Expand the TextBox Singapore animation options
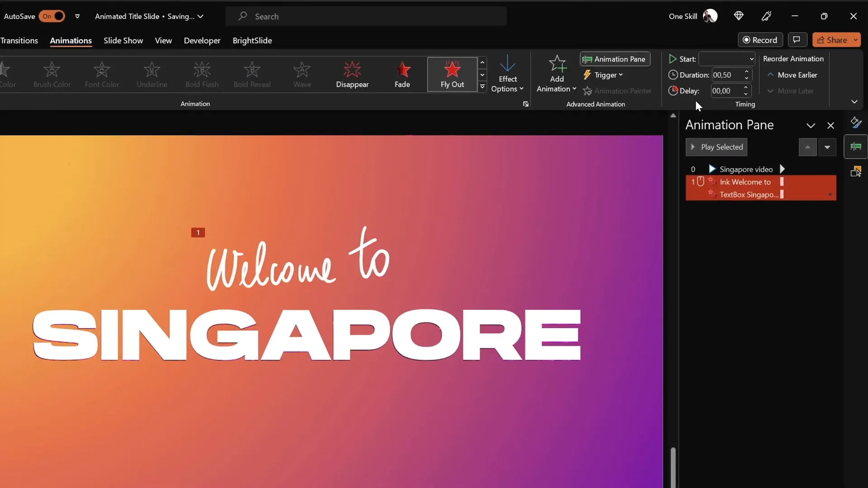The width and height of the screenshot is (868, 488). coord(830,194)
